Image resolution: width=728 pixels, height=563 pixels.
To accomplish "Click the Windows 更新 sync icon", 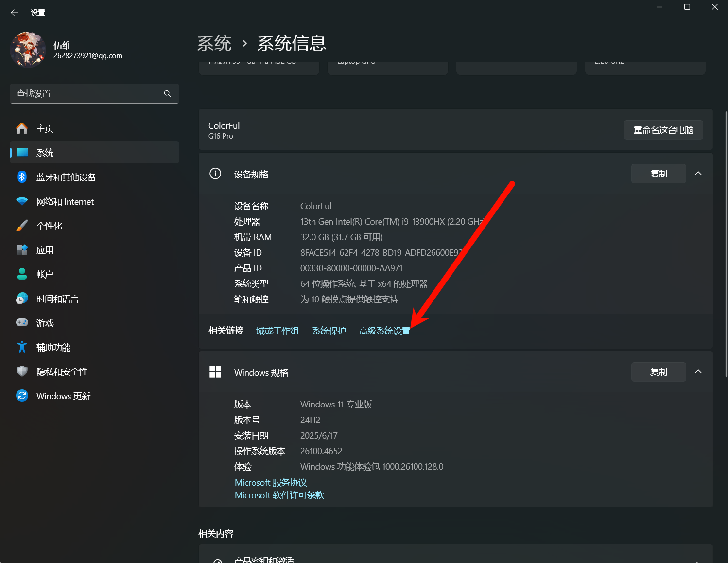I will point(22,396).
